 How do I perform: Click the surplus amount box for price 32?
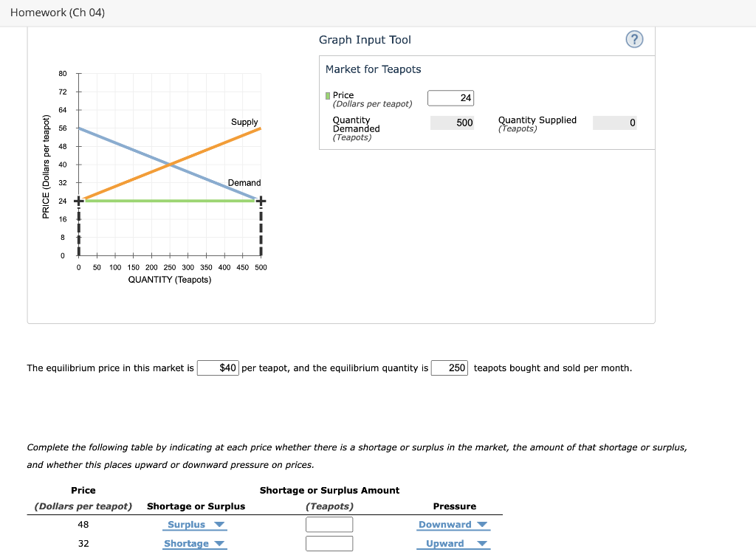[x=329, y=543]
